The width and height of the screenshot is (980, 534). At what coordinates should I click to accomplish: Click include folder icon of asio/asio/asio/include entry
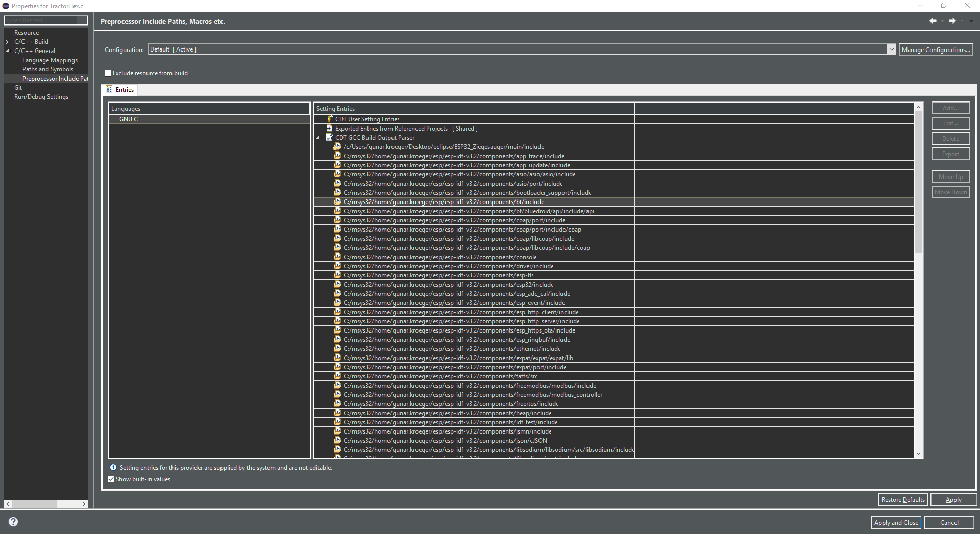click(x=337, y=174)
